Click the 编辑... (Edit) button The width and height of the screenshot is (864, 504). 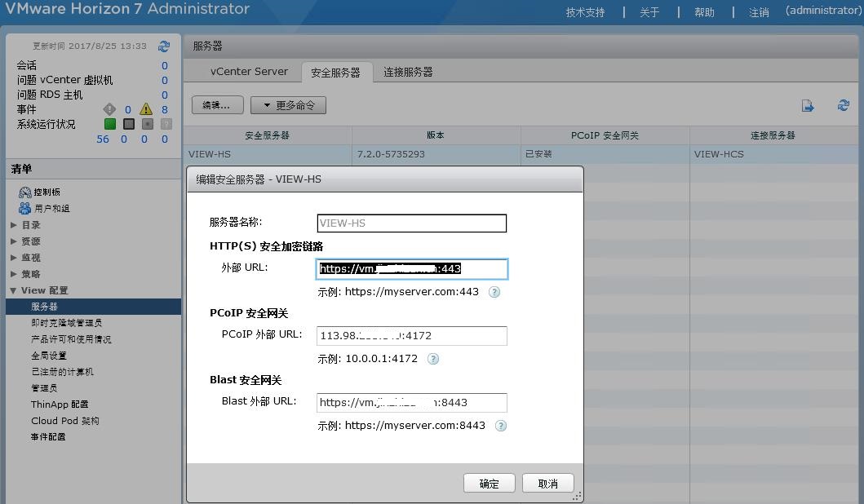point(218,105)
